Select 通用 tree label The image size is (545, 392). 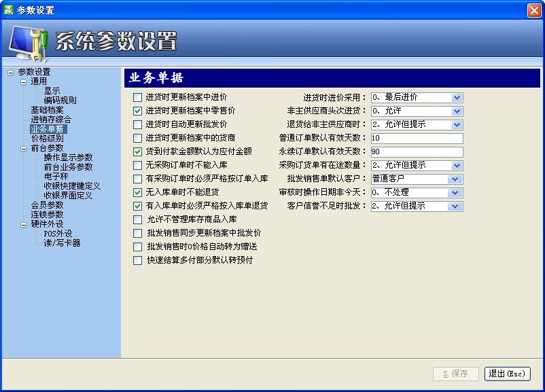[39, 82]
